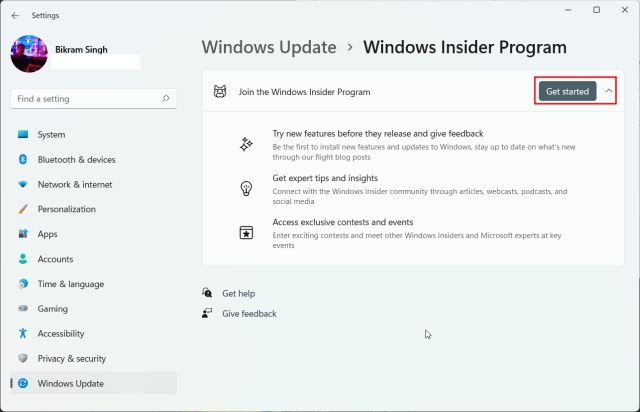
Task: Click the Get help icon
Action: 207,293
